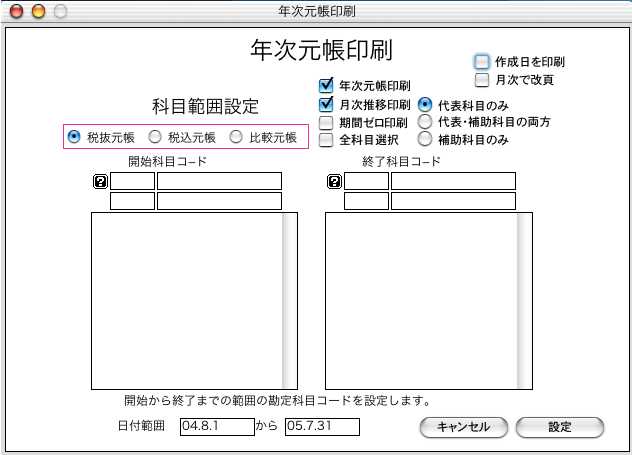The width and height of the screenshot is (632, 455).
Task: Check the 月次で改頁 checkbox
Action: pos(482,79)
